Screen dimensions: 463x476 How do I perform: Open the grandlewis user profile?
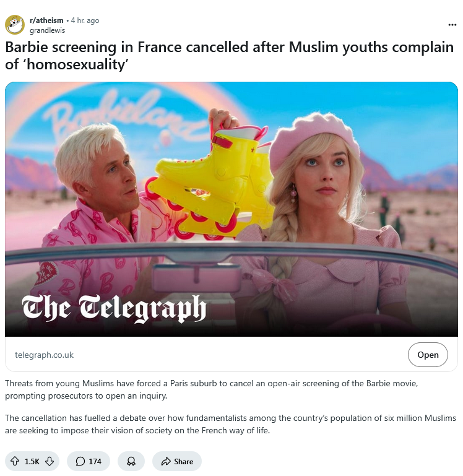(48, 30)
